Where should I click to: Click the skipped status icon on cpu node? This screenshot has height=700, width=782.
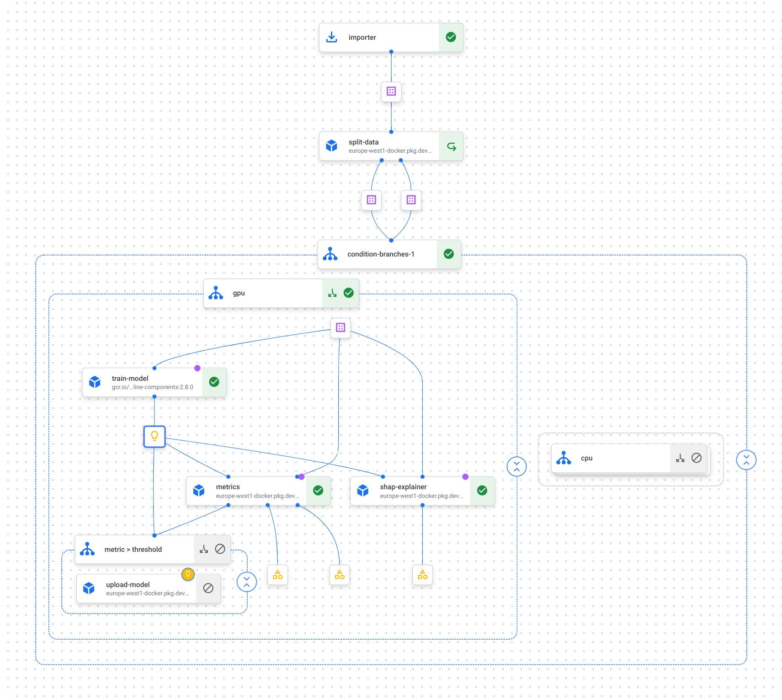click(697, 458)
